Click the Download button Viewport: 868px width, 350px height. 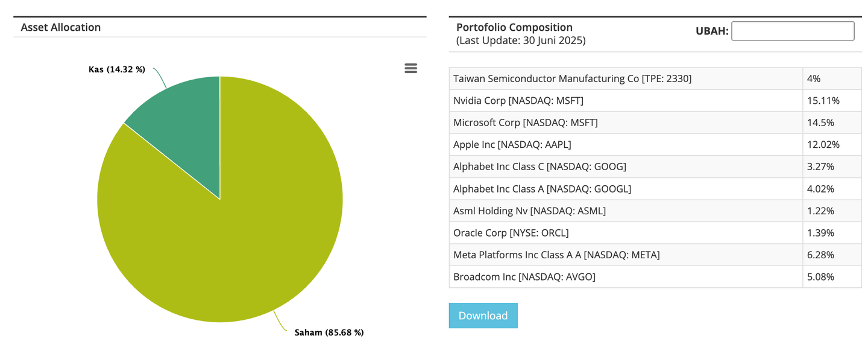click(483, 316)
